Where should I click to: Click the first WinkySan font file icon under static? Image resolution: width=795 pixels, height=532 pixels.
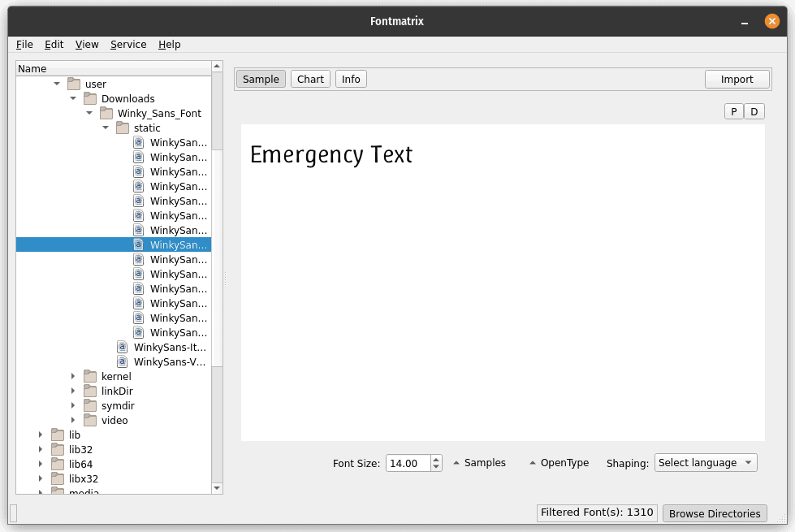(x=139, y=142)
